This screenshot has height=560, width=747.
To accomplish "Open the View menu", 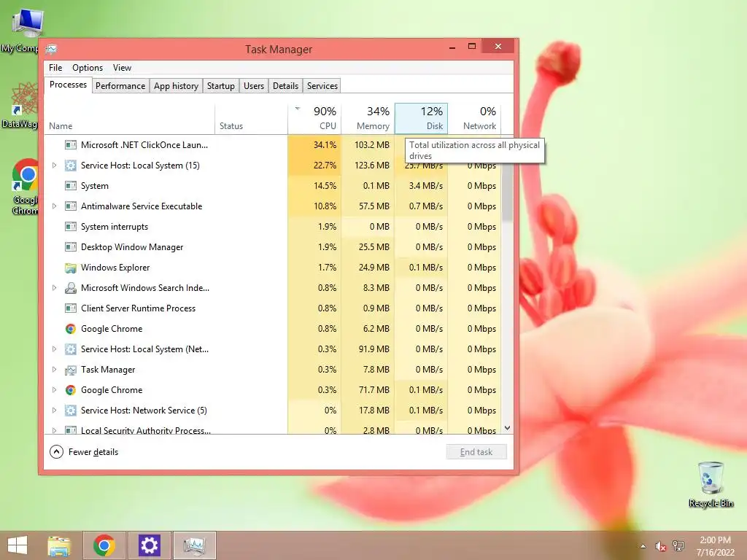I will [x=122, y=68].
